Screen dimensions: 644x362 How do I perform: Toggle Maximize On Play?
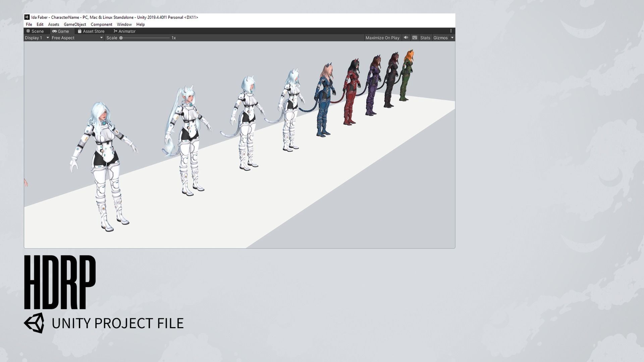point(382,38)
